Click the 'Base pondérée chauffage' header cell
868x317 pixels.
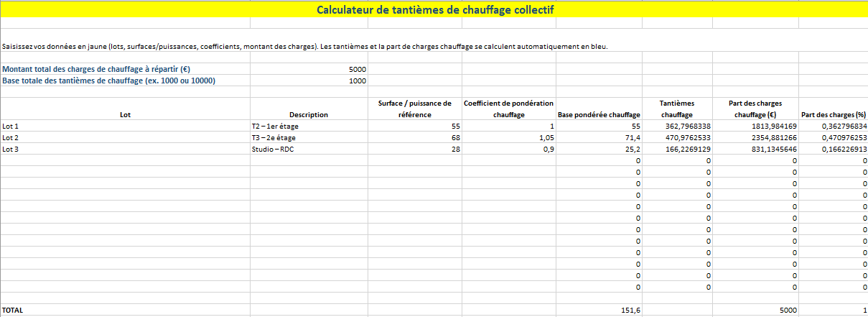tap(598, 114)
